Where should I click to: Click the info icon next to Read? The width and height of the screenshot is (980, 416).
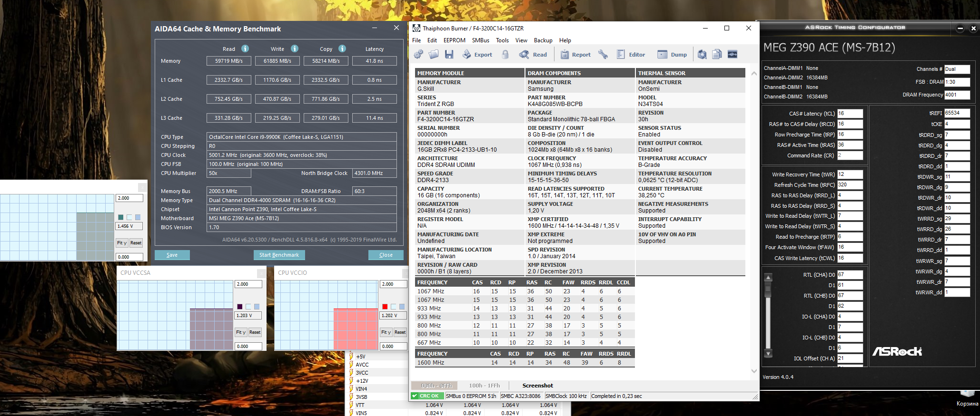tap(245, 48)
